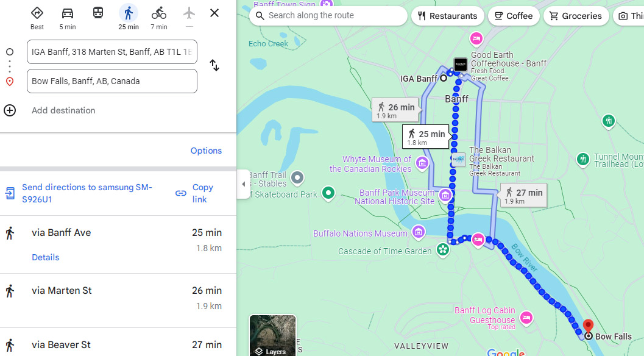
Task: Click the 26 min route label on map
Action: [395, 110]
